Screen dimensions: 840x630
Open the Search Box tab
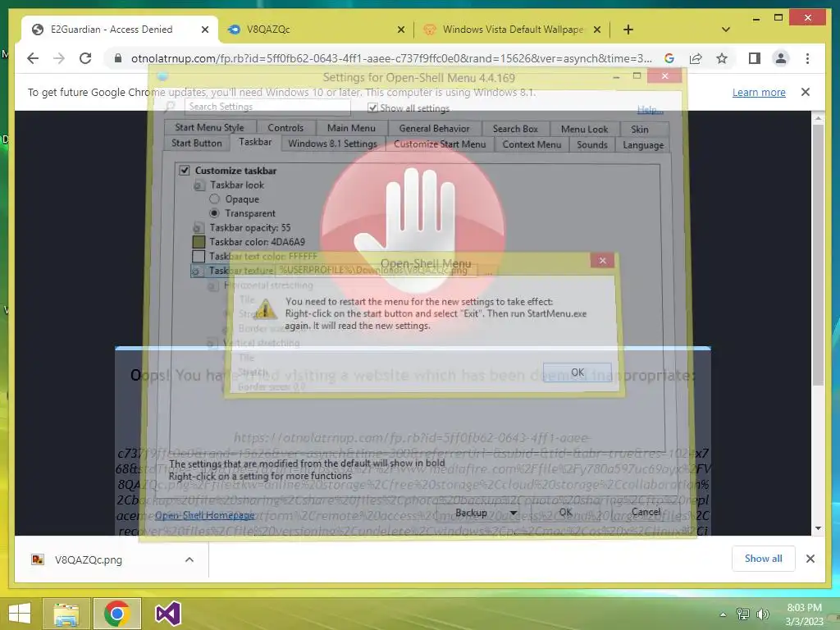click(515, 129)
